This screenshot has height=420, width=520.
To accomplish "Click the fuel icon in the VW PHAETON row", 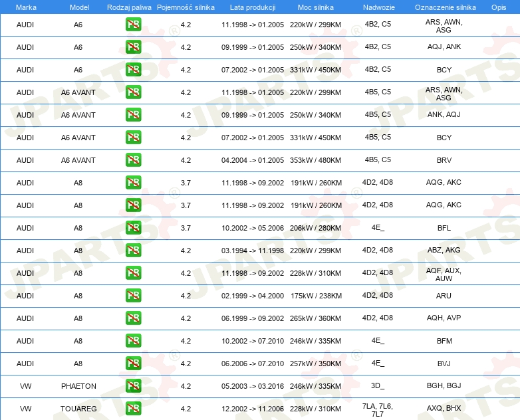I will [x=133, y=386].
